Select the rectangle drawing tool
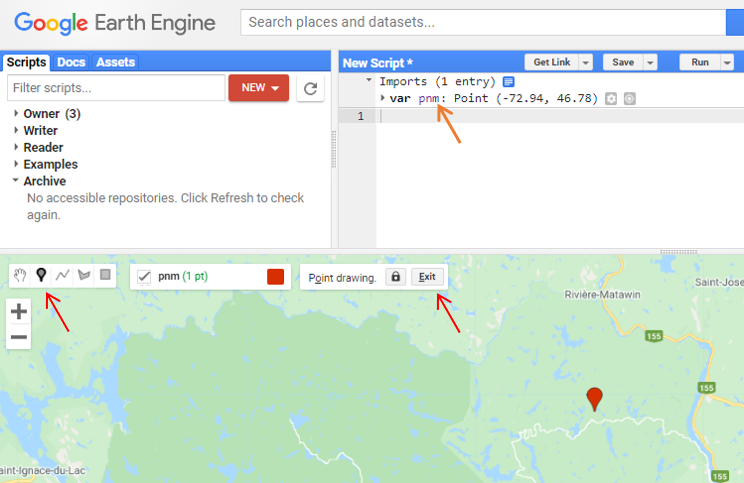This screenshot has width=744, height=483. pyautogui.click(x=105, y=275)
